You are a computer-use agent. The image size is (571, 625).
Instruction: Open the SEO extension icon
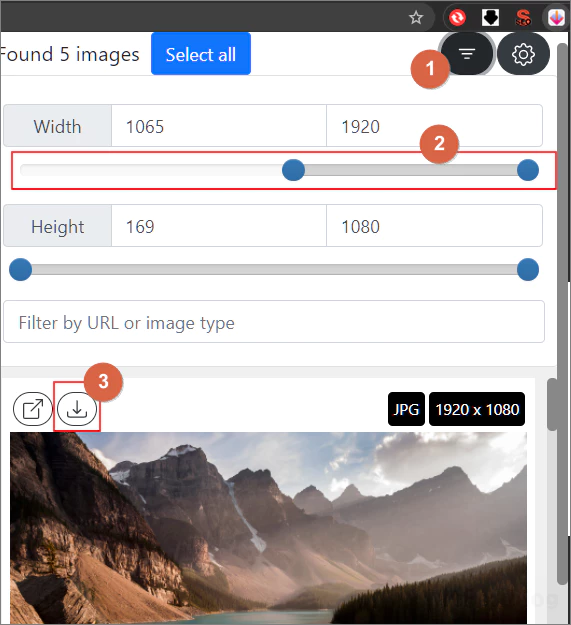[x=523, y=18]
